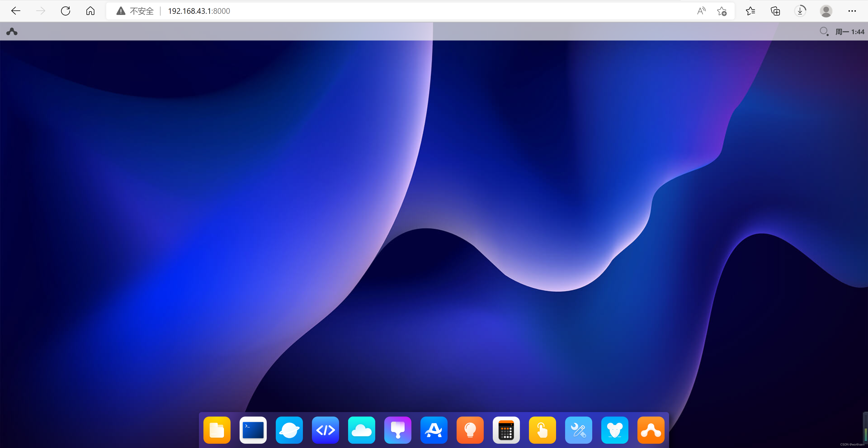Open the cloud app in dock

[361, 430]
